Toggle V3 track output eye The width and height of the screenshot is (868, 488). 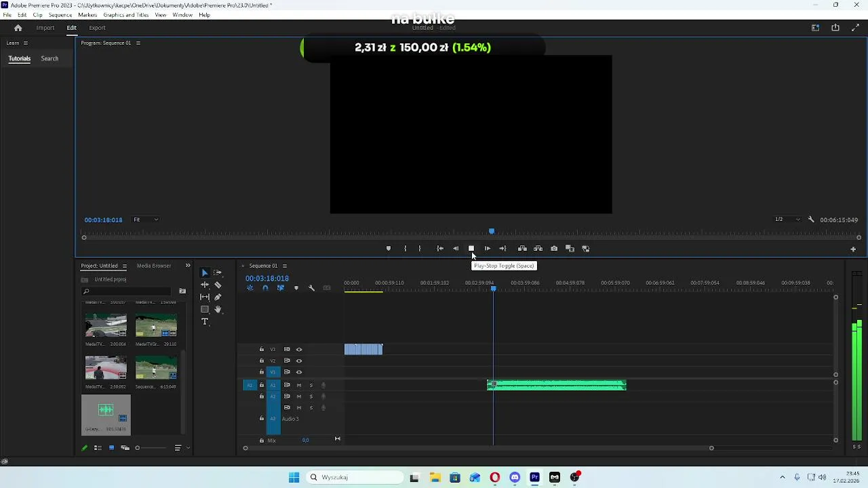[299, 350]
